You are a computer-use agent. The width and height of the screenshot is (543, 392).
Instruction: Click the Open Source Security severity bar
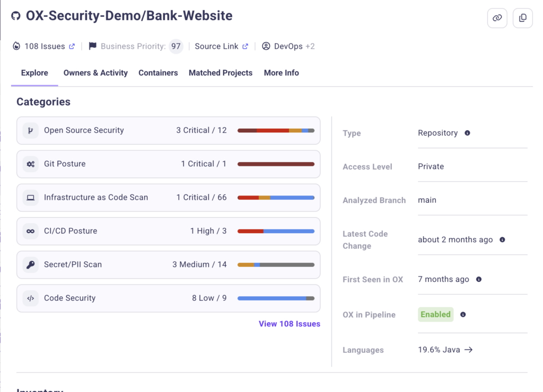276,130
